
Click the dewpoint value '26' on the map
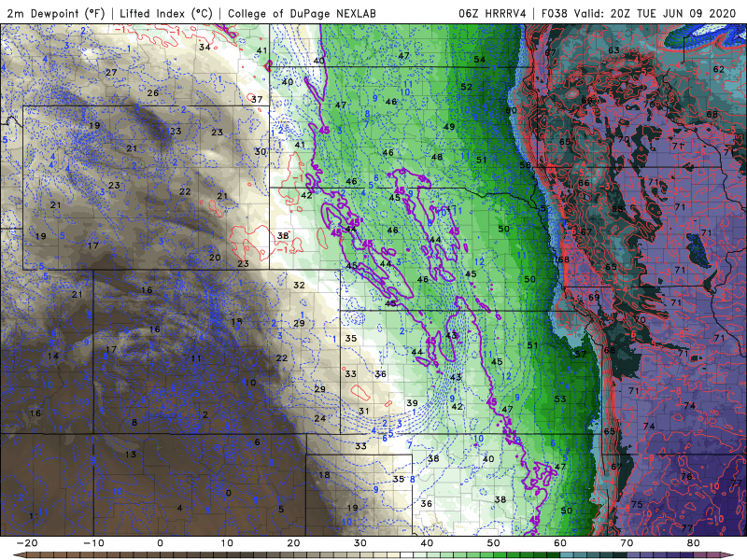tap(153, 92)
